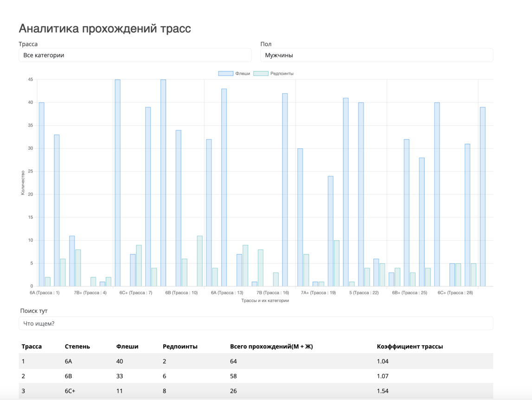Viewport: 532px width, 400px height.
Task: Click the Редпоинты table column header
Action: 180,346
